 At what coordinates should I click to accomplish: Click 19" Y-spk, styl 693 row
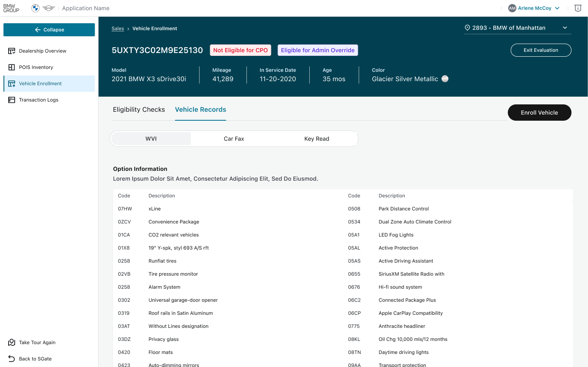point(228,248)
